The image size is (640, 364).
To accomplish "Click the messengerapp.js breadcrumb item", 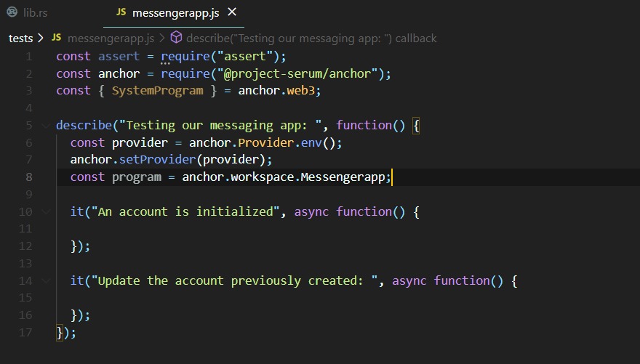I will coord(111,39).
